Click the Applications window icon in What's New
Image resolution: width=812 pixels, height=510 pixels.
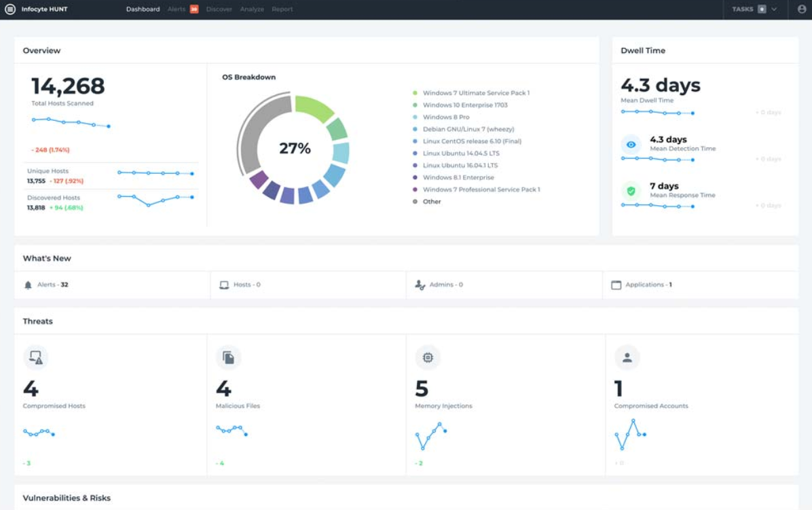point(616,285)
